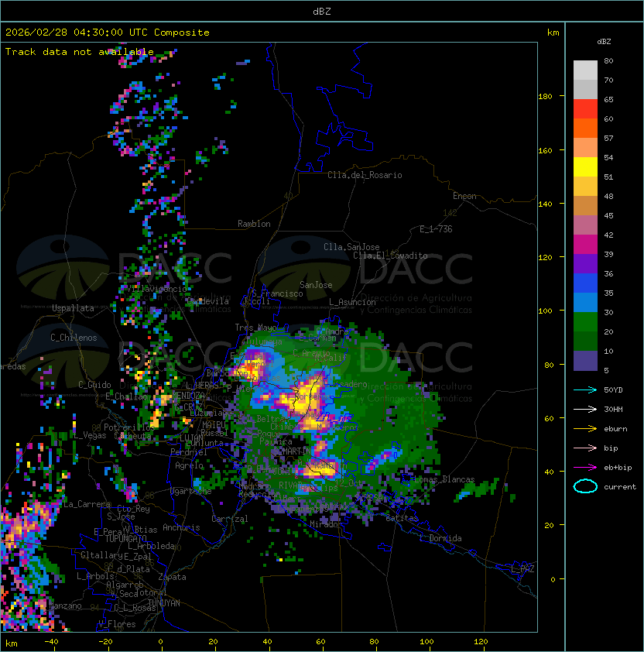Select the 'Lomas_Blancas' place label

pos(444,479)
